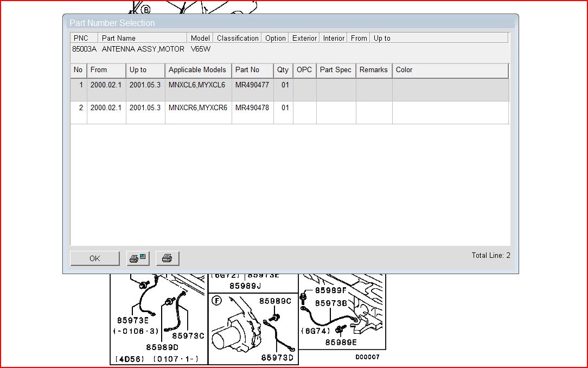This screenshot has height=368, width=588.
Task: Click the 'OPC' column header
Action: coord(304,70)
